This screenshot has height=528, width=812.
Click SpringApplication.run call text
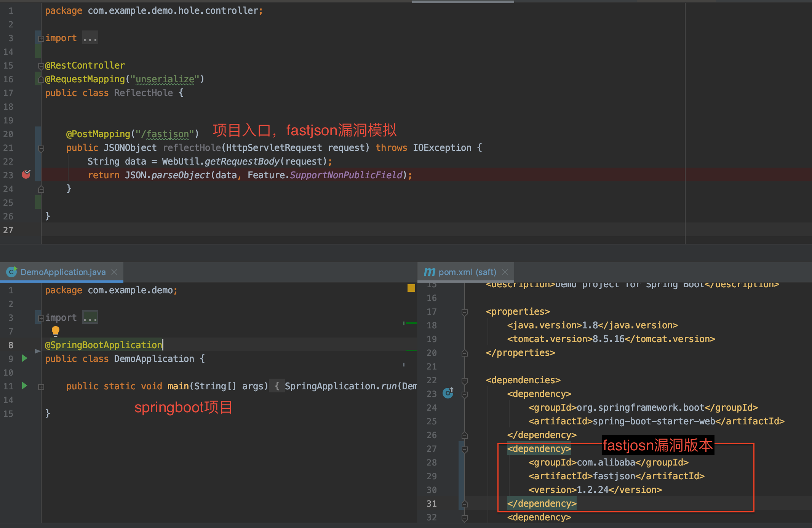[x=341, y=386]
